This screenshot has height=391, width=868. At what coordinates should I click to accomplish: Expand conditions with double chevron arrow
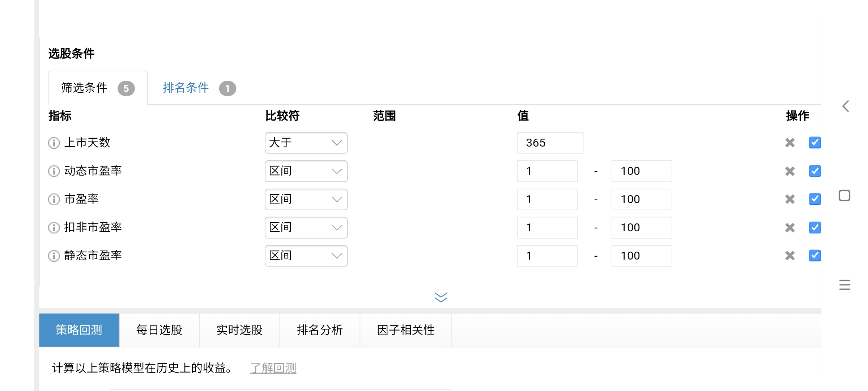441,297
